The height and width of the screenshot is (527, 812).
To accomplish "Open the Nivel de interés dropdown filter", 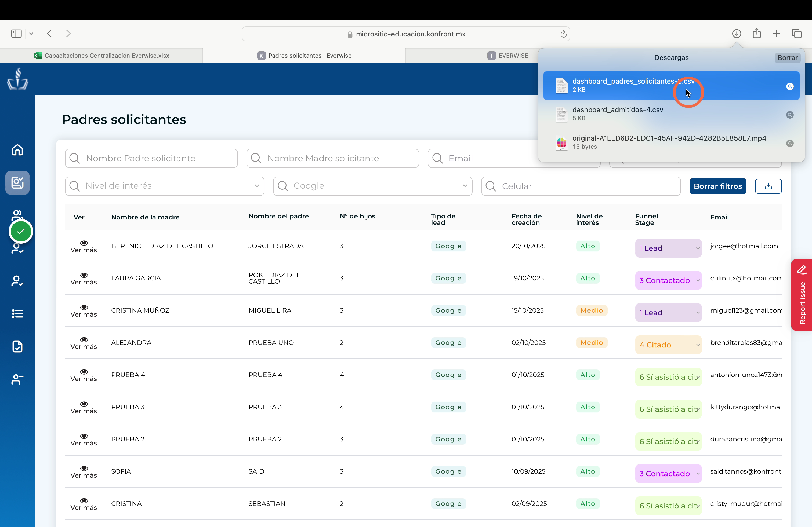I will coord(164,186).
